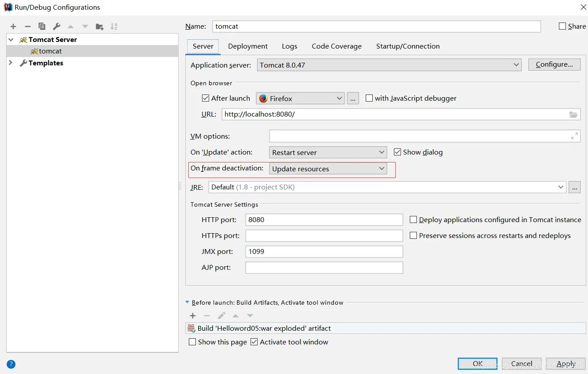Viewport: 588px width, 374px height.
Task: Toggle Activate tool window checkbox
Action: point(254,342)
